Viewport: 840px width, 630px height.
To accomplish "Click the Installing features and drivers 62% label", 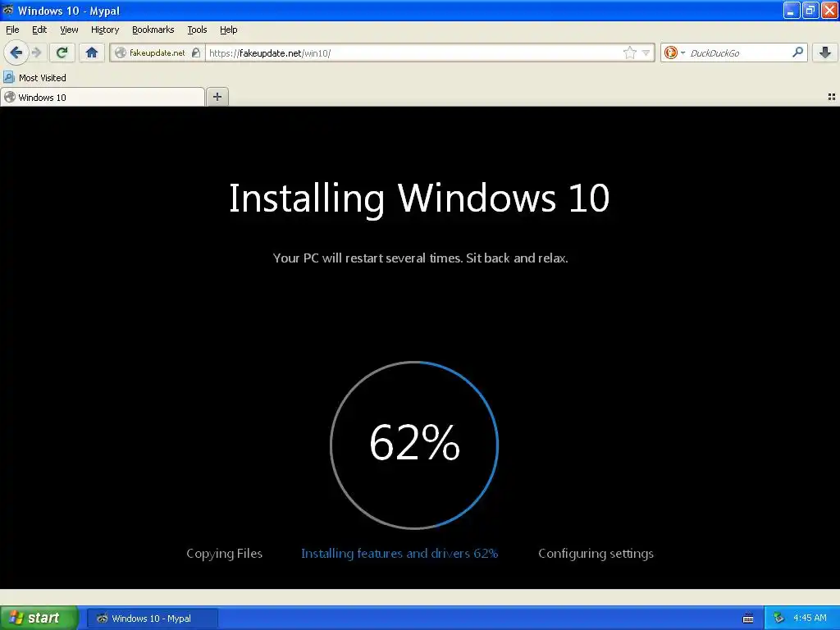I will (399, 554).
